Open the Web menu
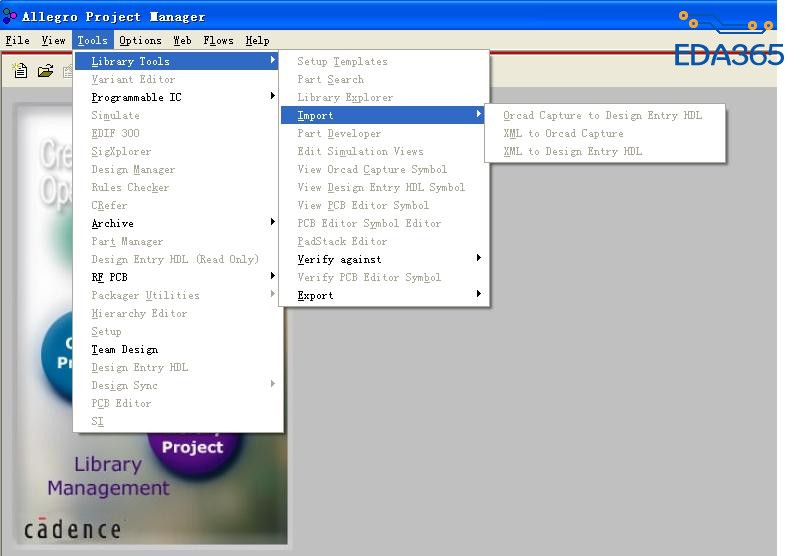Image resolution: width=800 pixels, height=556 pixels. (x=182, y=40)
